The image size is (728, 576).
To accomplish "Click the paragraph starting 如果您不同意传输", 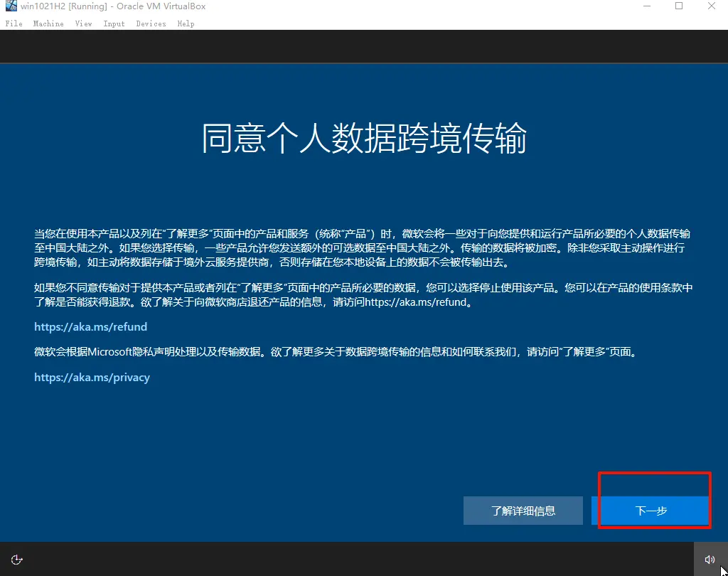I will (363, 295).
